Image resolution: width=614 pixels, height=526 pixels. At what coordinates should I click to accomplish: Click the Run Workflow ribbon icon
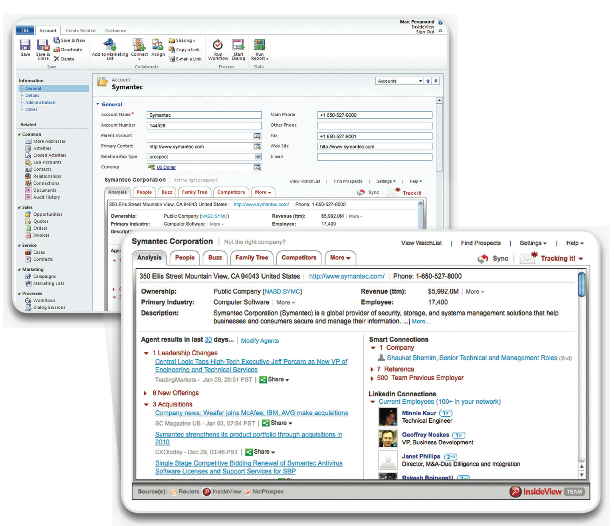(218, 44)
